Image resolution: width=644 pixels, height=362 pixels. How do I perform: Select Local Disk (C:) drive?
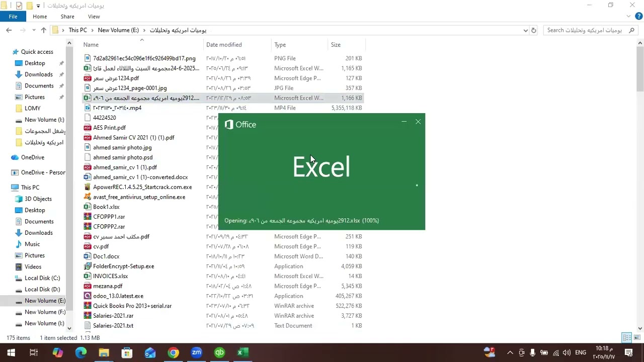pos(42,278)
